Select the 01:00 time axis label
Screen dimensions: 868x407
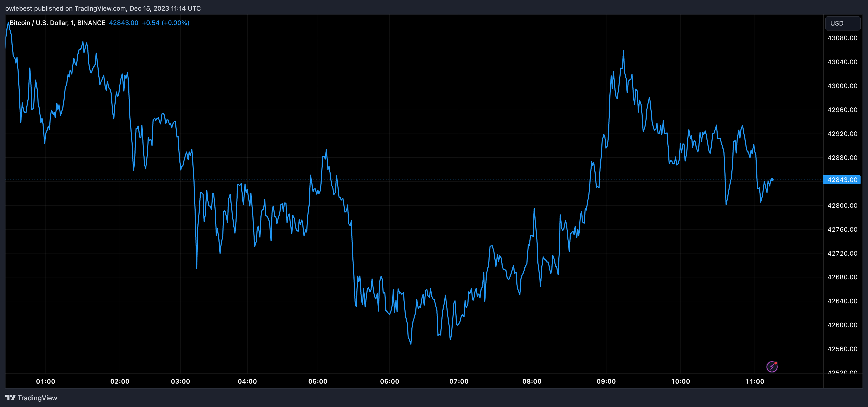tap(45, 381)
